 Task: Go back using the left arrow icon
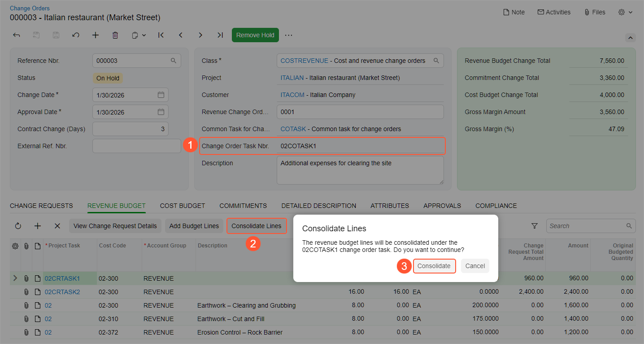pos(17,35)
